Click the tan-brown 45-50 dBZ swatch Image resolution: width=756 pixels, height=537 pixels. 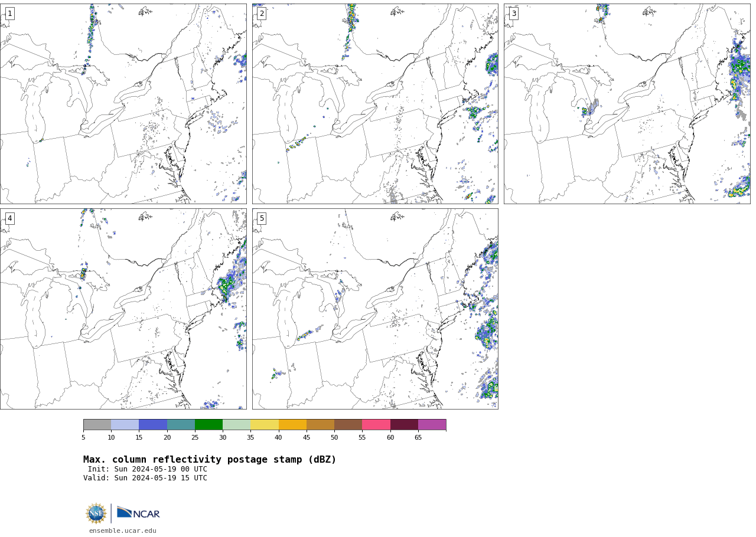pyautogui.click(x=320, y=425)
